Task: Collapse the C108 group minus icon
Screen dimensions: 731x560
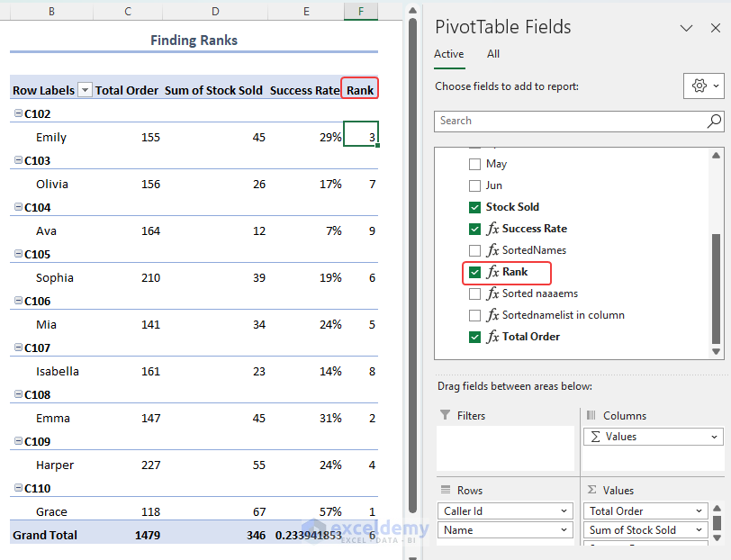Action: pyautogui.click(x=18, y=395)
